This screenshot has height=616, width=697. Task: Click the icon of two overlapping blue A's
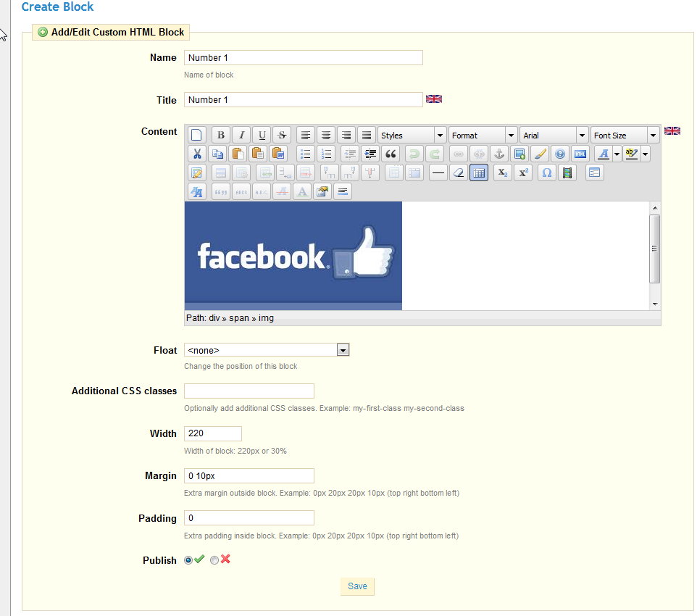(x=196, y=192)
